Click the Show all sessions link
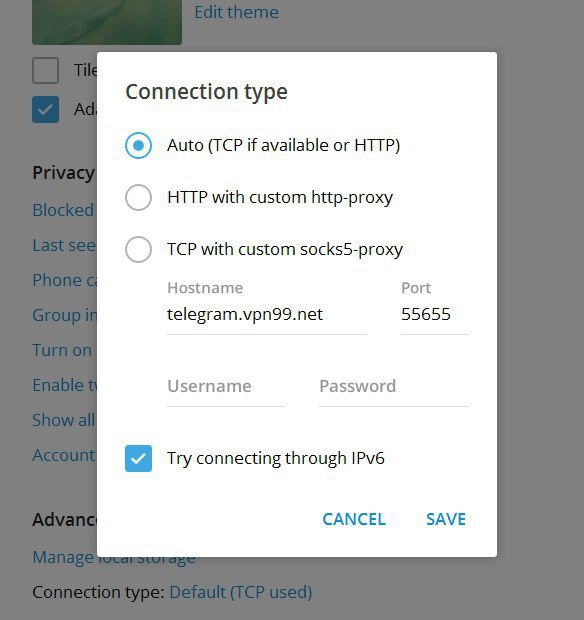Image resolution: width=584 pixels, height=620 pixels. pyautogui.click(x=64, y=420)
